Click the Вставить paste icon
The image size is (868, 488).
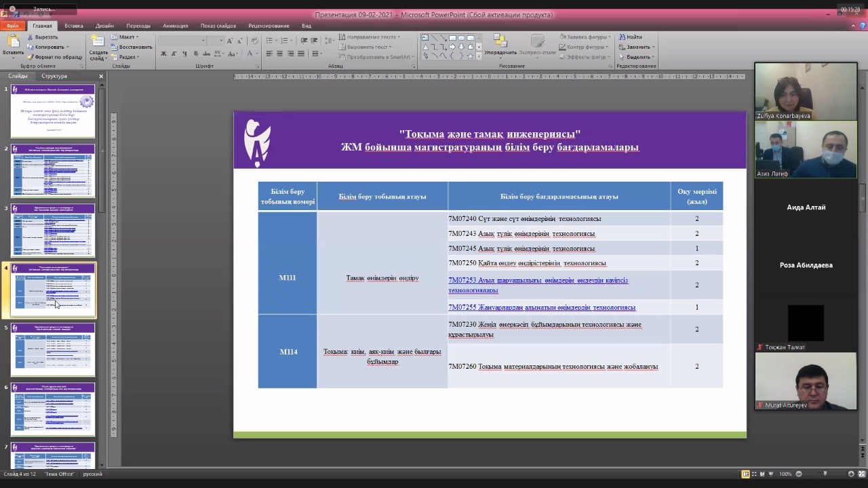click(13, 42)
